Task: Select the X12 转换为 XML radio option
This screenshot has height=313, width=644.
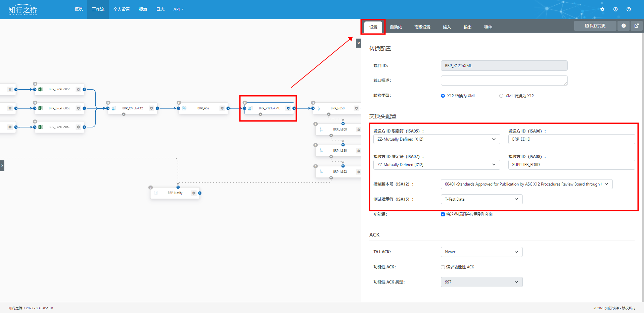Action: 443,96
